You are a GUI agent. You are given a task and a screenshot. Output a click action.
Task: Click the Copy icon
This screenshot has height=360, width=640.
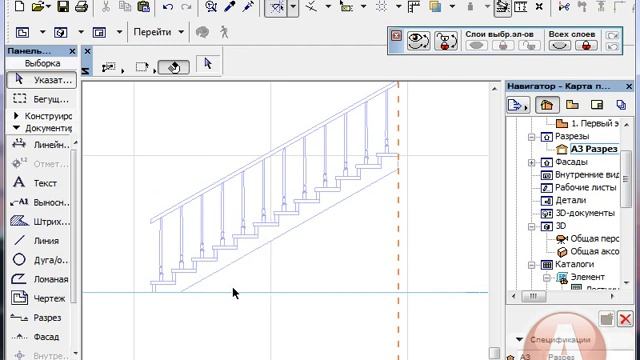(124, 7)
